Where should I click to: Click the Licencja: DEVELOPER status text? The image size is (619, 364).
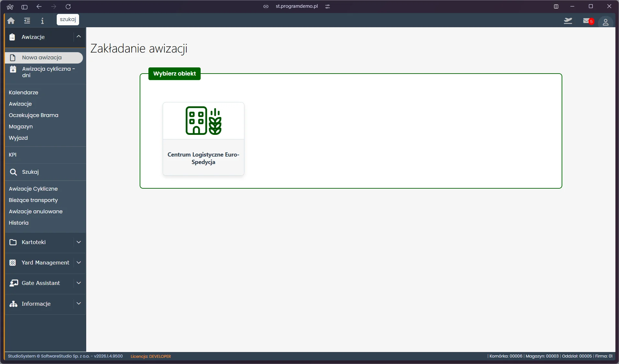coord(151,356)
